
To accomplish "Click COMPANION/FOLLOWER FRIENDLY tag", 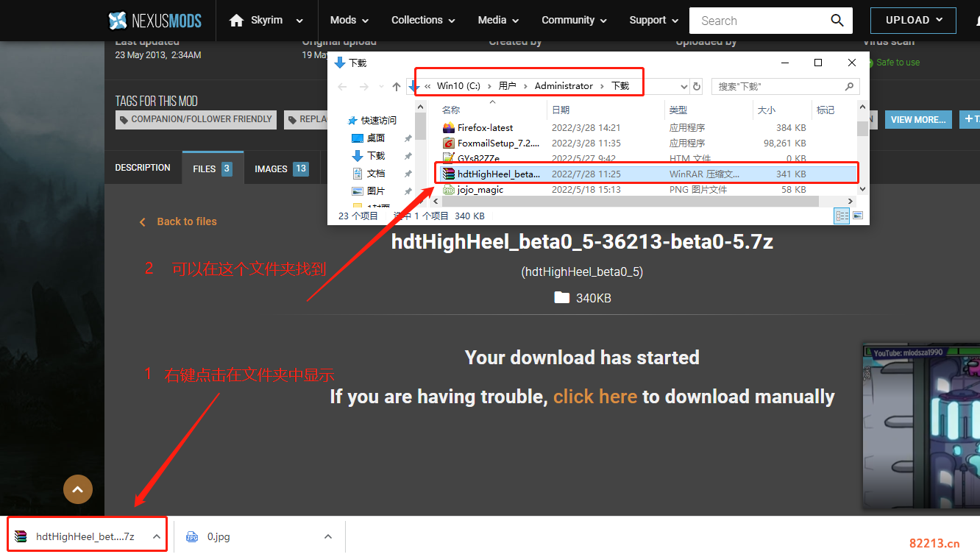I will click(x=196, y=120).
